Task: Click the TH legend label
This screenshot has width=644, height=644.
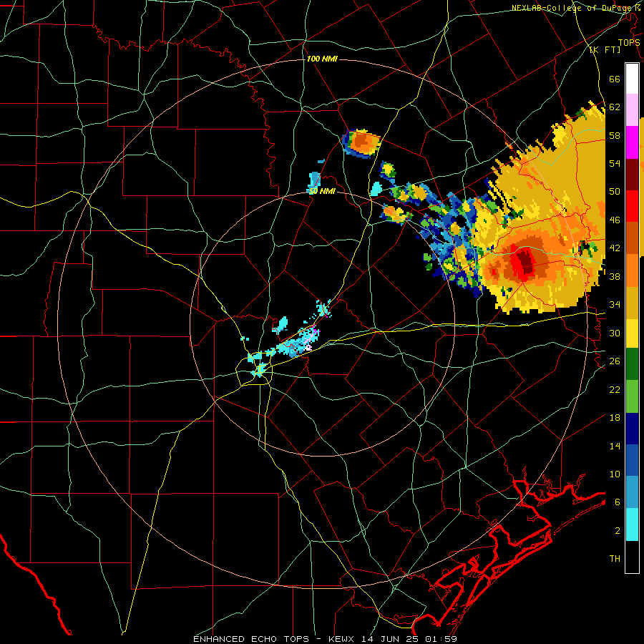Action: [615, 558]
